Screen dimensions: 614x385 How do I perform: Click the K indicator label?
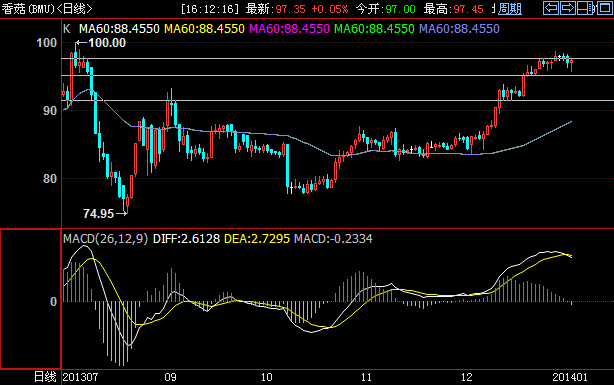click(x=67, y=29)
